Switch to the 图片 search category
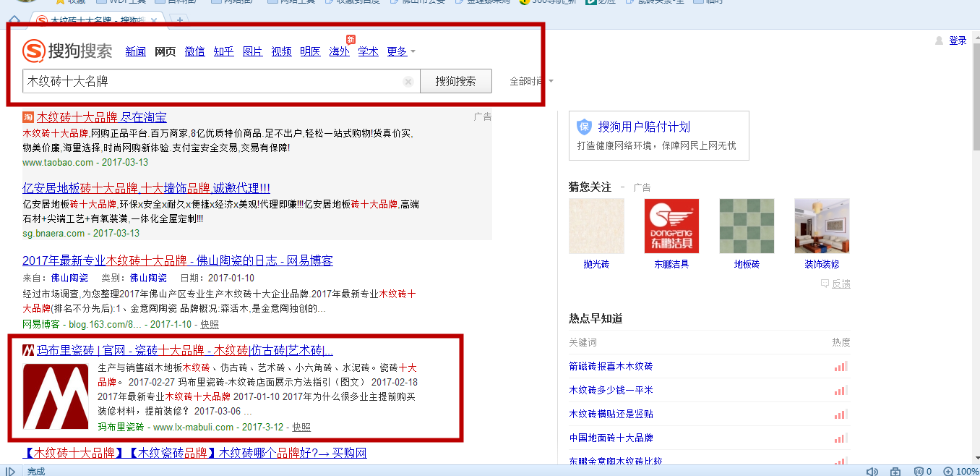Viewport: 980px width, 476px height. [253, 51]
